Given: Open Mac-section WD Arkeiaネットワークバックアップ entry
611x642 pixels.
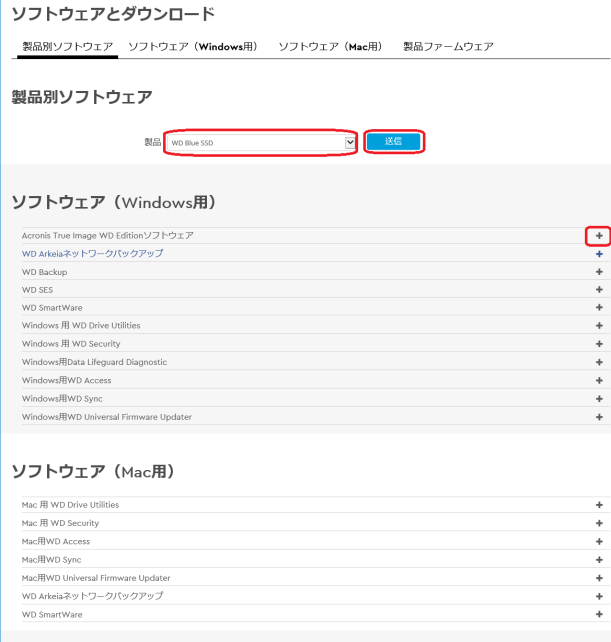Looking at the screenshot, I should click(93, 596).
